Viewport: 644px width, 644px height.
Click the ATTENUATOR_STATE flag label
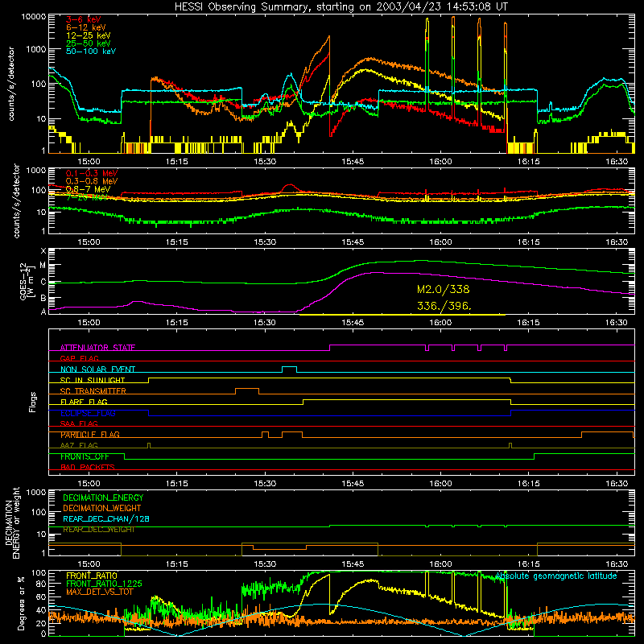[97, 348]
